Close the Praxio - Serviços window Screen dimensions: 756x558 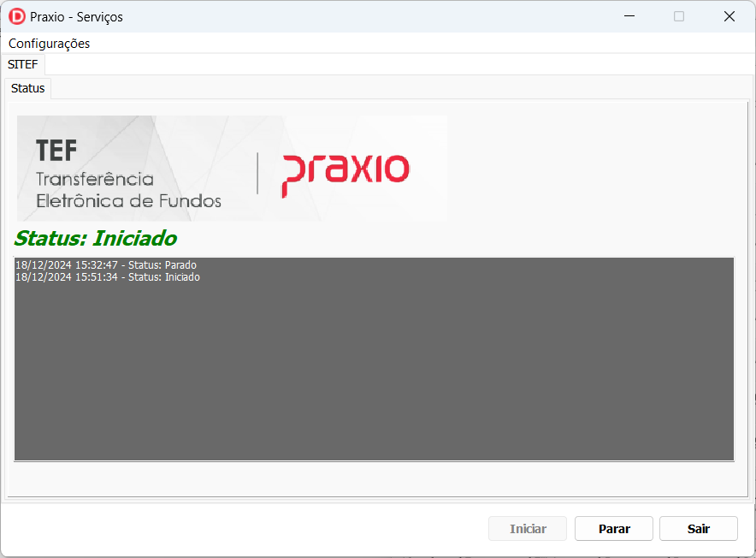pos(729,16)
